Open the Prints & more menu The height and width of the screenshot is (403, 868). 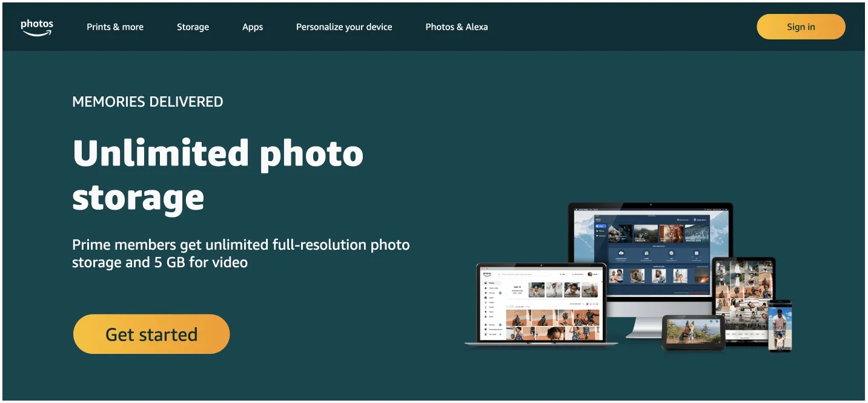tap(115, 27)
